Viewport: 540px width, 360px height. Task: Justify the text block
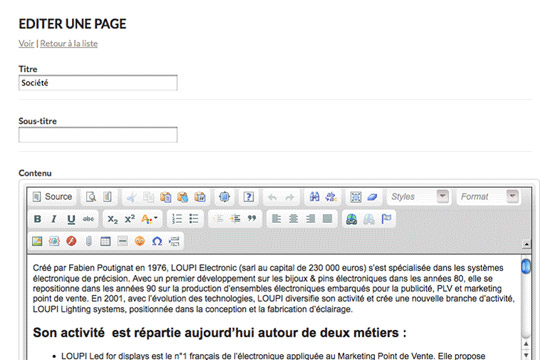pos(327,219)
